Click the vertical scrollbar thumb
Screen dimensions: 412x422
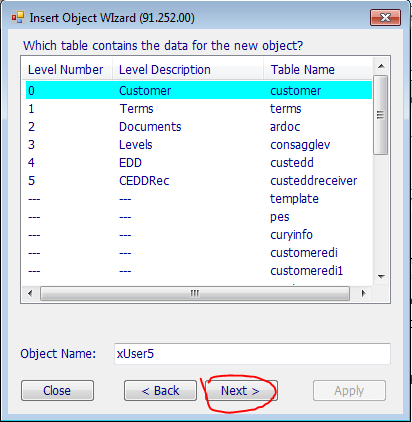click(x=381, y=115)
